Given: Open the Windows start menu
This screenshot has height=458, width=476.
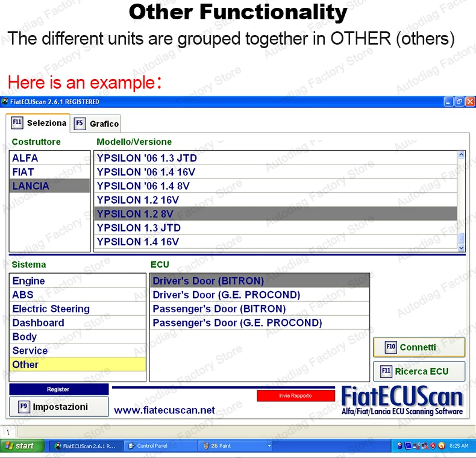Looking at the screenshot, I should tap(22, 446).
